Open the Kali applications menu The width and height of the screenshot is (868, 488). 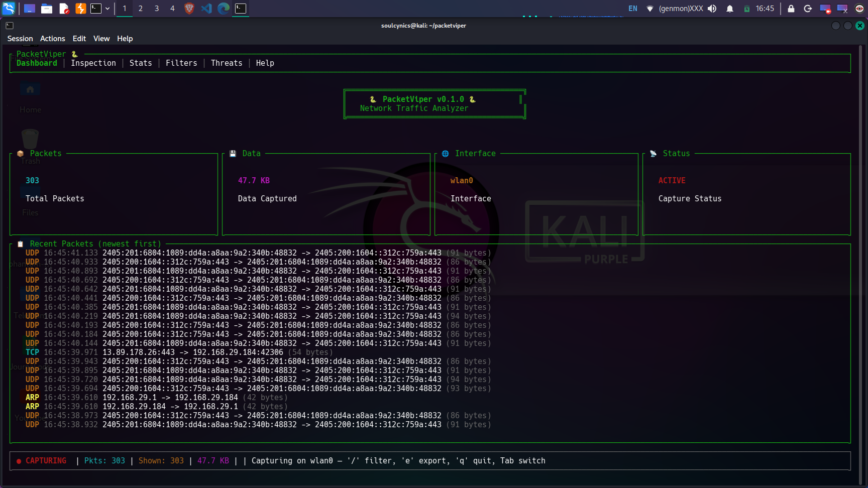9,9
